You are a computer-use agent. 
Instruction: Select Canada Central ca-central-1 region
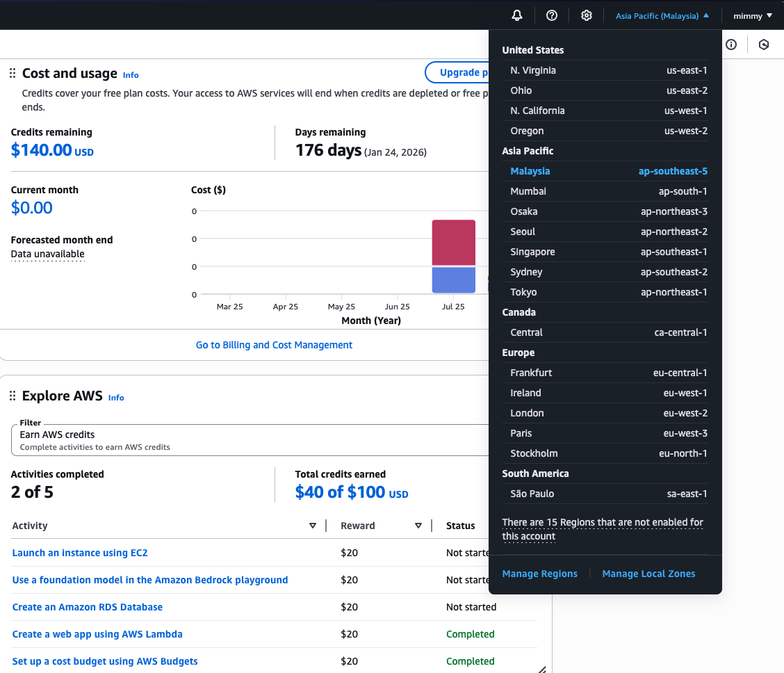[605, 332]
